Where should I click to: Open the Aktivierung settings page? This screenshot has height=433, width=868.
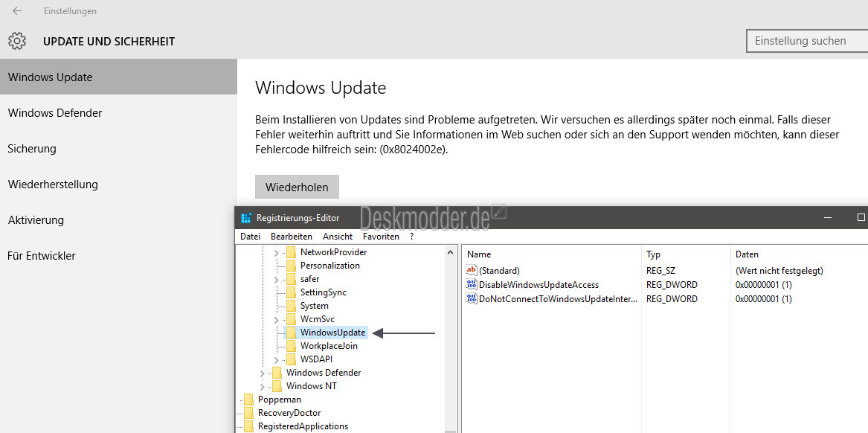tap(118, 219)
